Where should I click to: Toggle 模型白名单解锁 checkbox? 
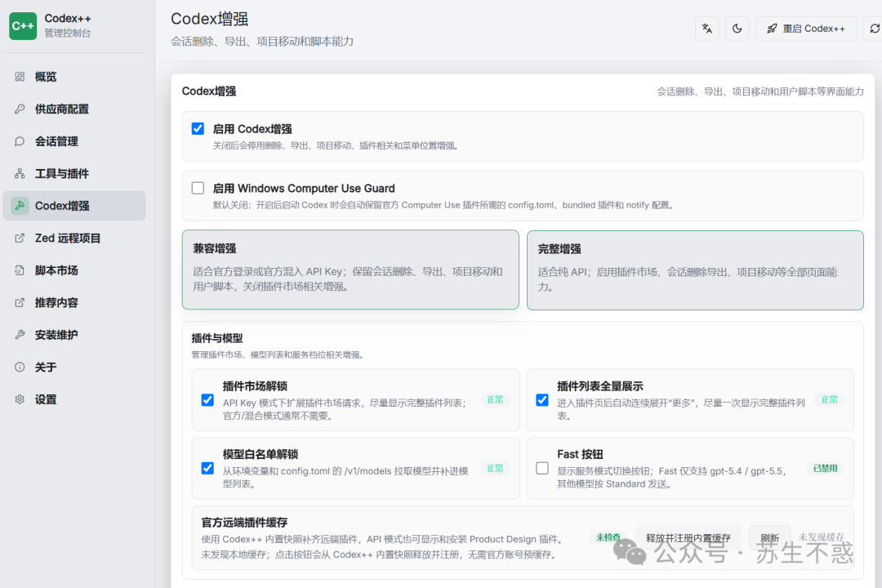pos(207,468)
